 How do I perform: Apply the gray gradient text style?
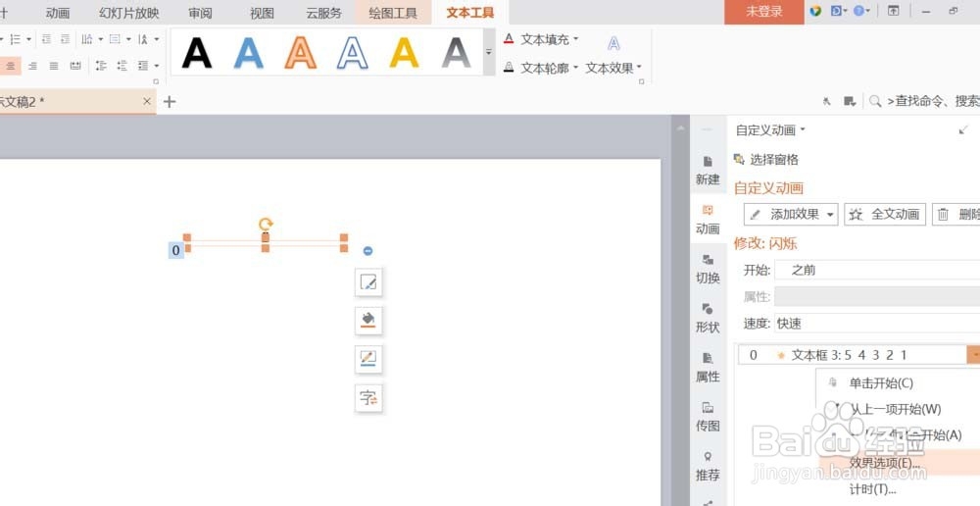click(x=457, y=53)
